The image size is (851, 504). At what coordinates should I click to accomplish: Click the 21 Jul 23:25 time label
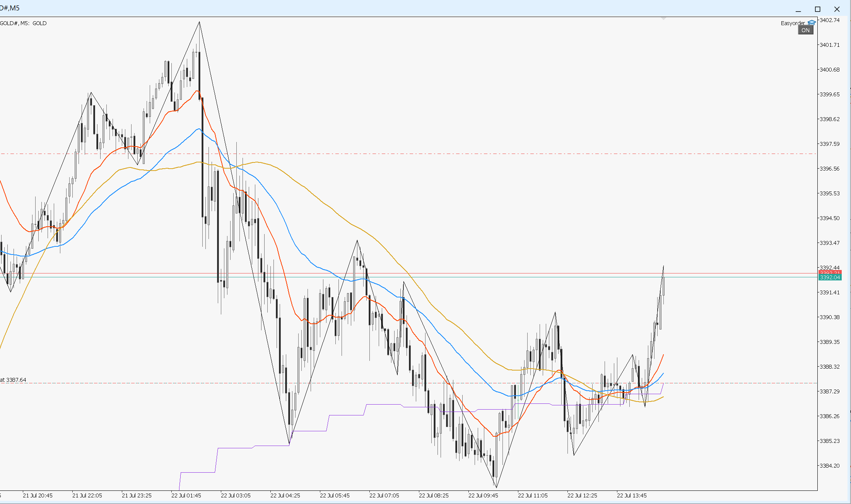(137, 495)
